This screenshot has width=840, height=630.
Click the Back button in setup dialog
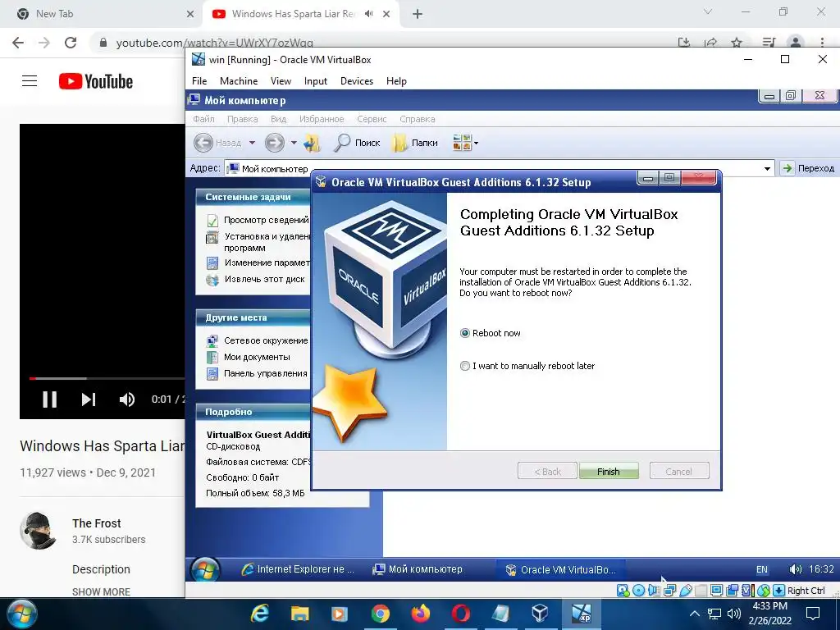[x=547, y=472]
